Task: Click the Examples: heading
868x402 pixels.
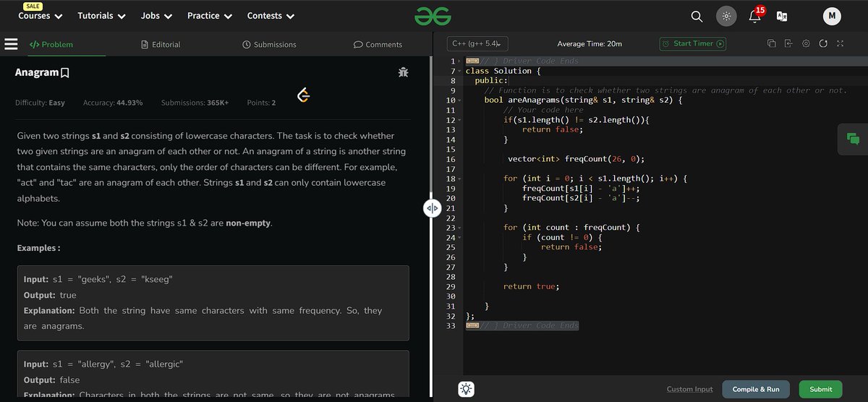Action: click(38, 248)
